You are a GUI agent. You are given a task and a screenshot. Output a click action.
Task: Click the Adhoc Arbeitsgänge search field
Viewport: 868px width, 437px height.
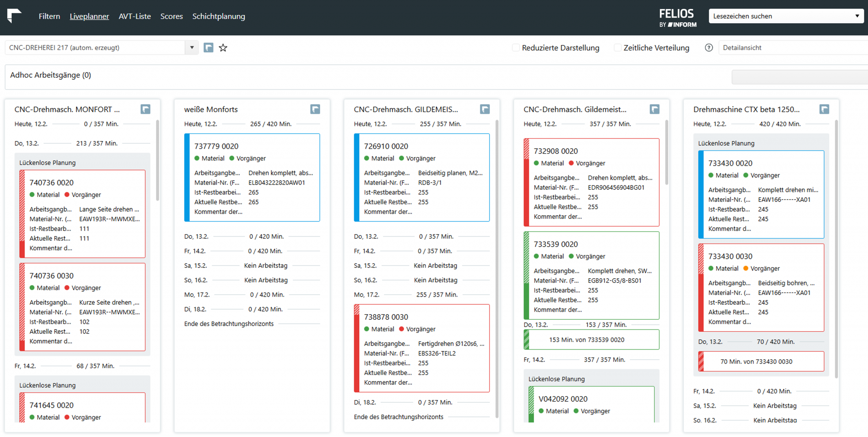[800, 77]
